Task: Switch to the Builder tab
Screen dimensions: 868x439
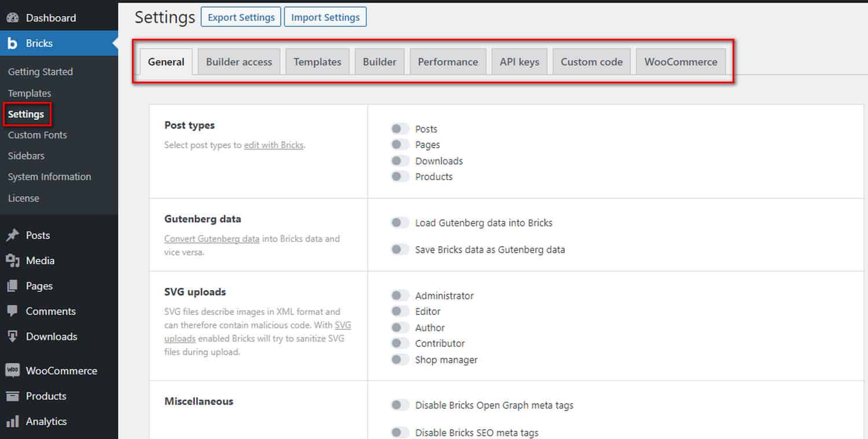Action: click(x=380, y=62)
